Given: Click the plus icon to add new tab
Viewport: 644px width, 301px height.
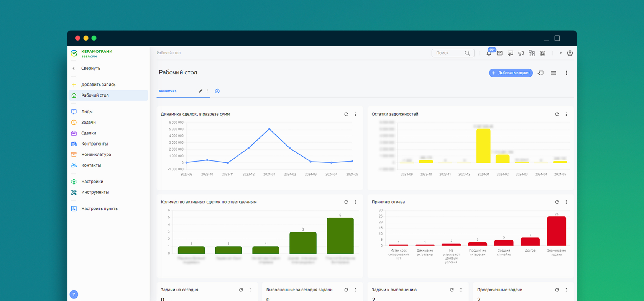Looking at the screenshot, I should pos(217,91).
